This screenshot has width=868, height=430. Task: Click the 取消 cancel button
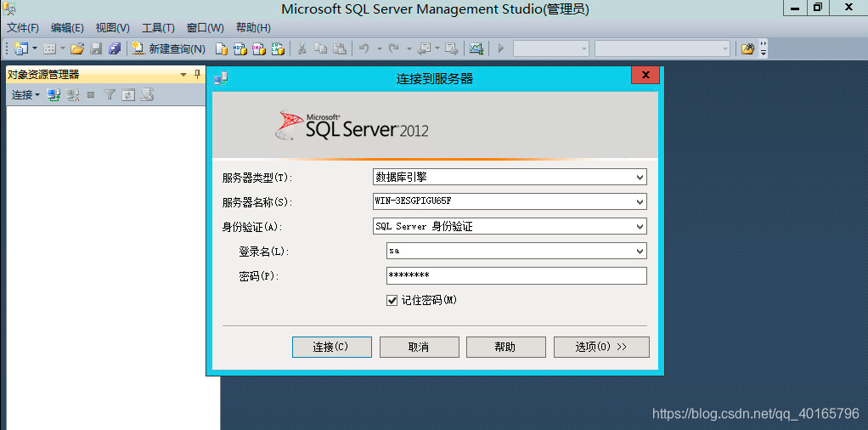tap(419, 347)
